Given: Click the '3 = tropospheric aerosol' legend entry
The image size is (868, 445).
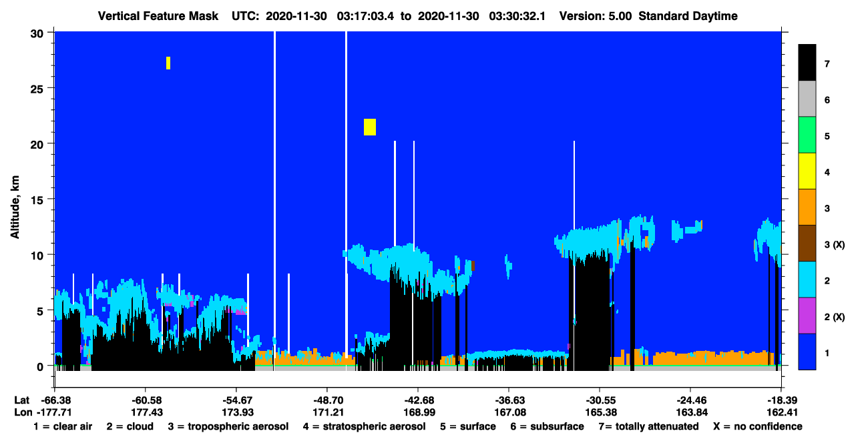Looking at the screenshot, I should coord(228,426).
